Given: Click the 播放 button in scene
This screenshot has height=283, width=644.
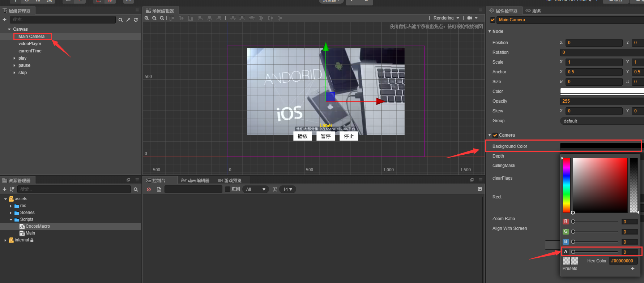Looking at the screenshot, I should point(303,136).
